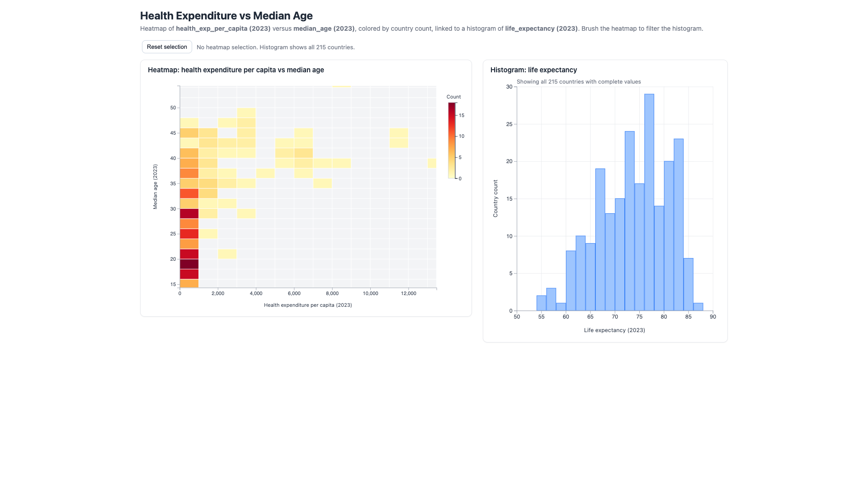Click the histogram bar near life expectancy 55
This screenshot has height=488, width=868.
tap(541, 303)
